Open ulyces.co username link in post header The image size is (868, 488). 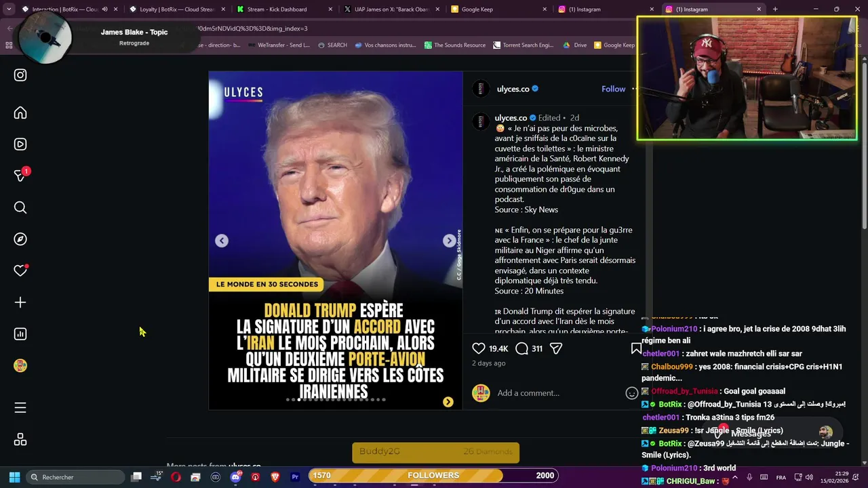pyautogui.click(x=513, y=89)
